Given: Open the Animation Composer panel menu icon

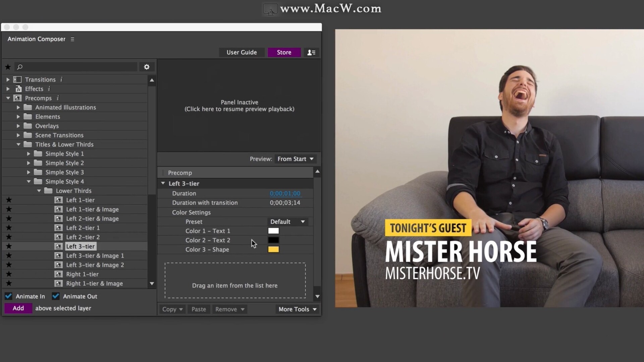Looking at the screenshot, I should coord(72,39).
